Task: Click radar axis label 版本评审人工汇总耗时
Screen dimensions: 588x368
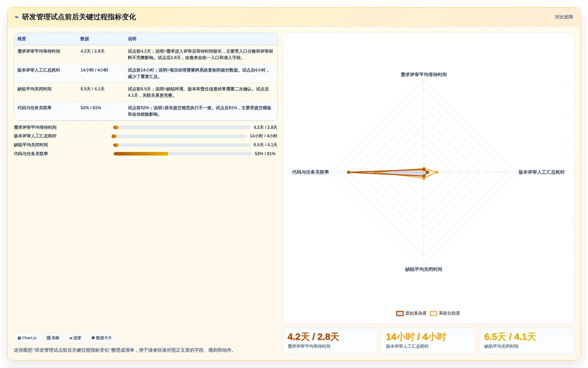Action: click(541, 172)
